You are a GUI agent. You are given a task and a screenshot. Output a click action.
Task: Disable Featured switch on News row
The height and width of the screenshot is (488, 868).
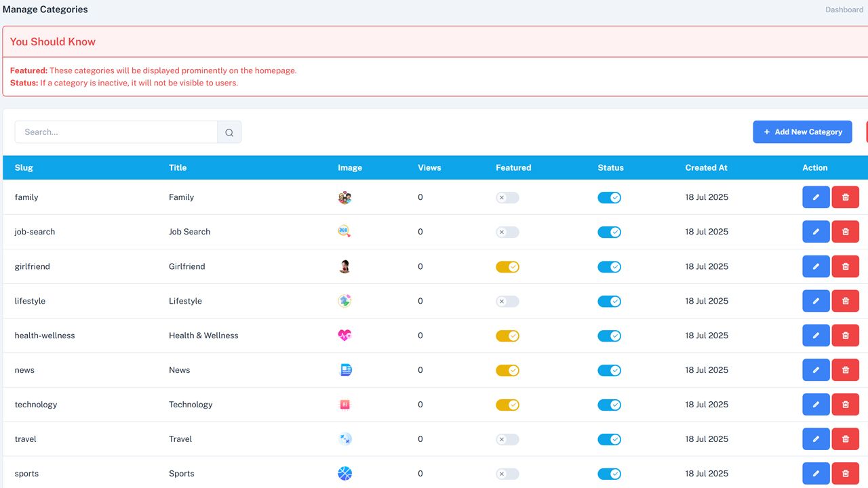(x=507, y=371)
